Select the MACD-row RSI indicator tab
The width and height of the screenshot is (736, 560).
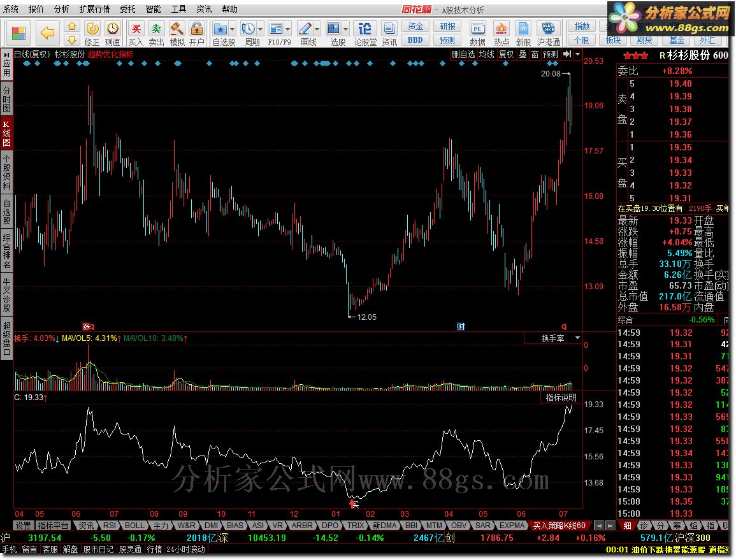point(110,525)
